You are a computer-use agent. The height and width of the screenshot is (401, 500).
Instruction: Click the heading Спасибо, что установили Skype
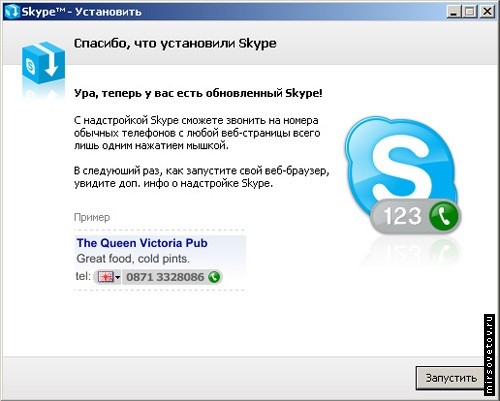pos(175,44)
